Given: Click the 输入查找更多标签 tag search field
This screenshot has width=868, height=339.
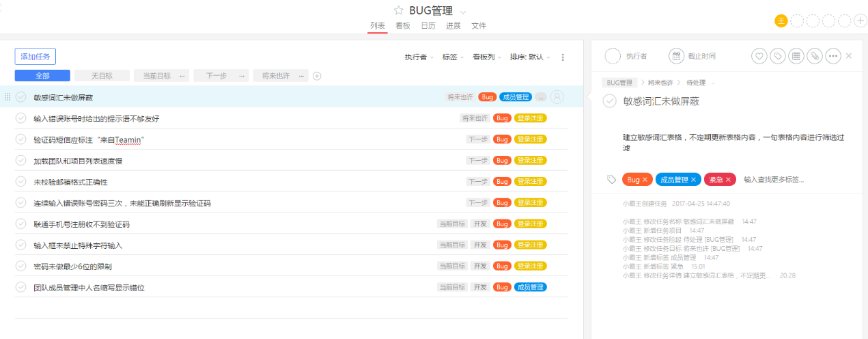Looking at the screenshot, I should click(x=774, y=180).
